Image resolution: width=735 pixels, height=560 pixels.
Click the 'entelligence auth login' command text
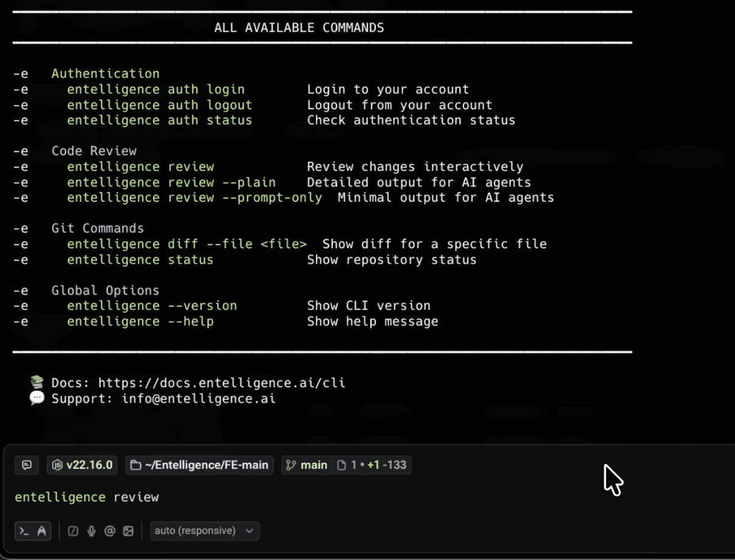tap(156, 89)
